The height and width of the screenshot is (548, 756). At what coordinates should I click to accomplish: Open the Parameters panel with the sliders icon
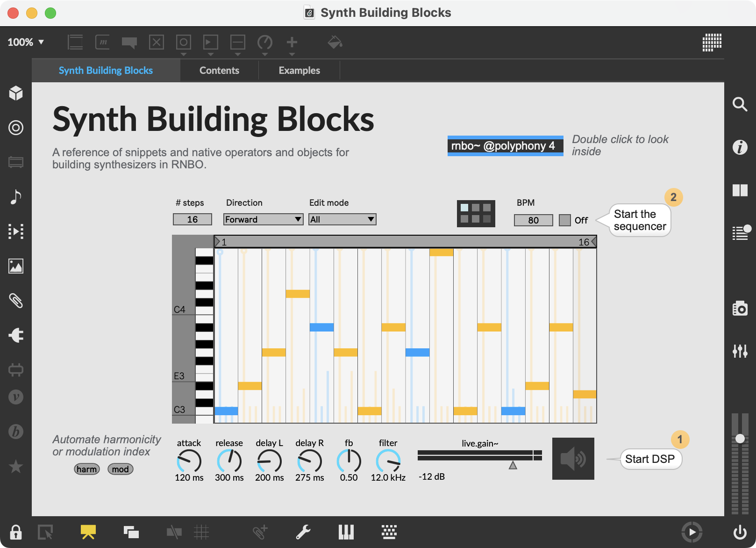coord(740,352)
